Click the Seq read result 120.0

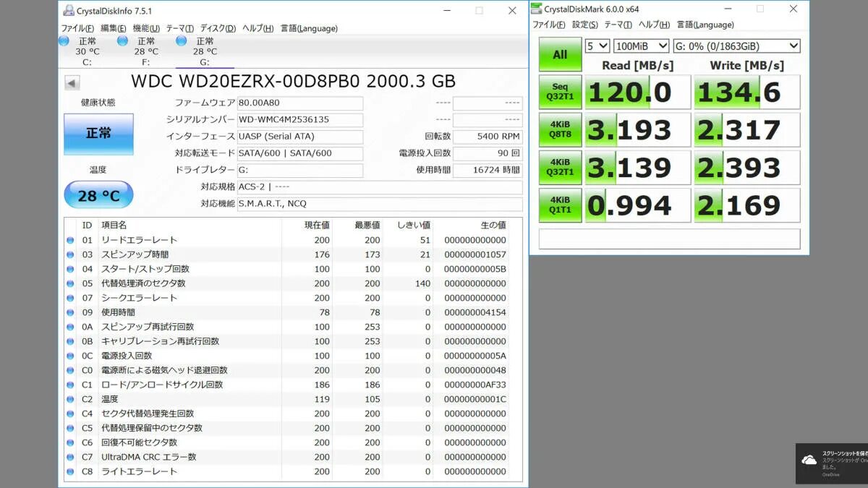coord(638,92)
